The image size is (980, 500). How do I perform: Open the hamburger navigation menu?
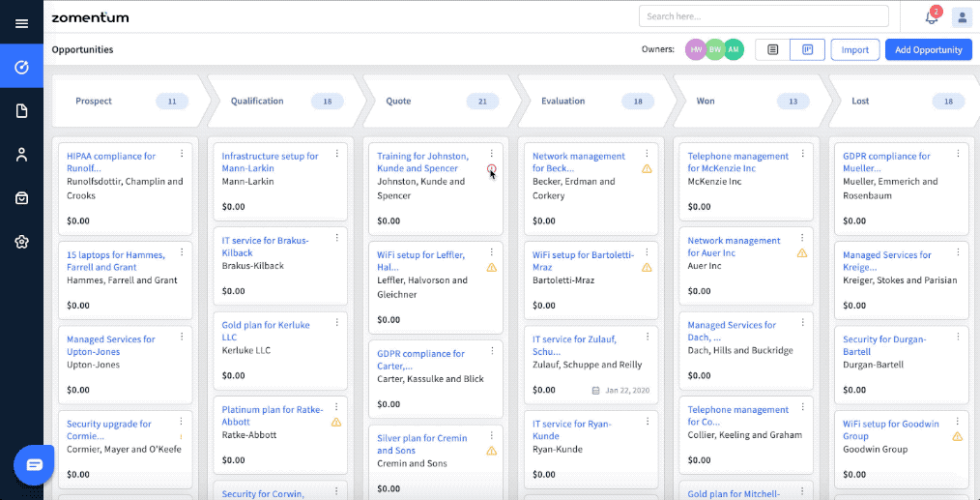21,23
